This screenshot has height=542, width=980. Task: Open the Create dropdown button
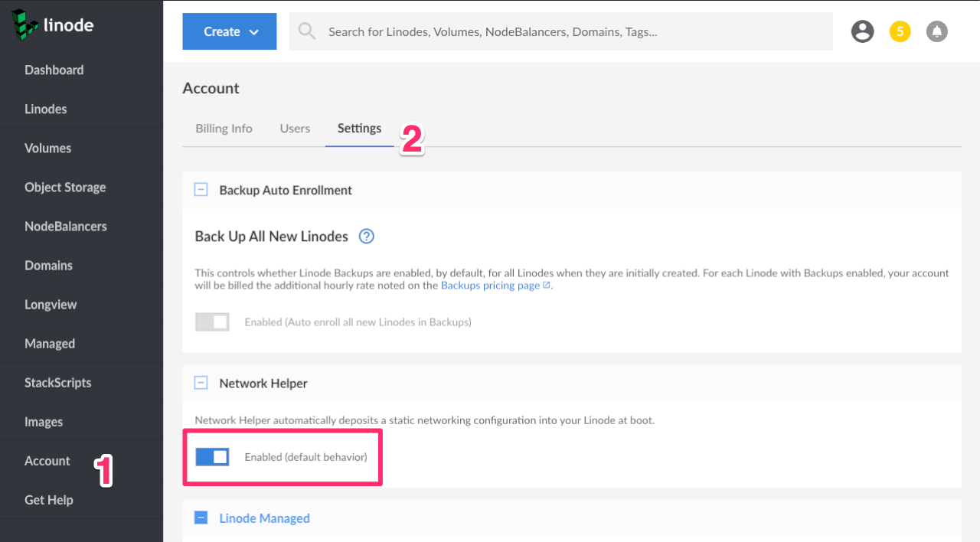(x=229, y=31)
